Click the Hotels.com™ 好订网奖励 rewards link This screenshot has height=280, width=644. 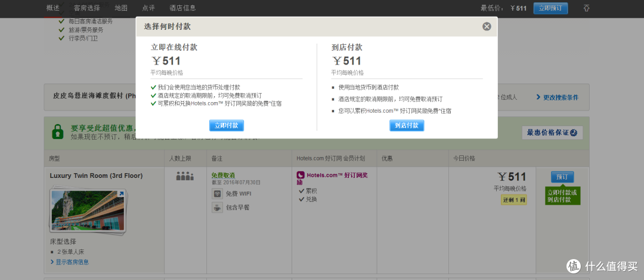[332, 179]
